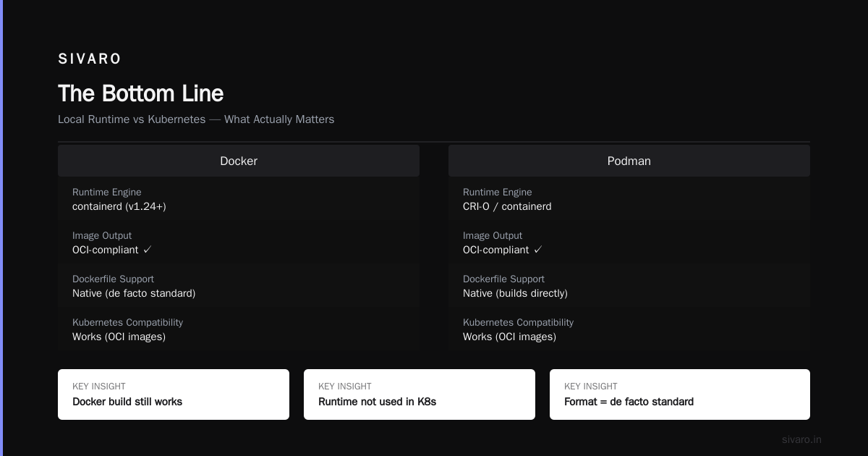Click 'Native (de facto standard)' value
The image size is (868, 456).
click(134, 293)
